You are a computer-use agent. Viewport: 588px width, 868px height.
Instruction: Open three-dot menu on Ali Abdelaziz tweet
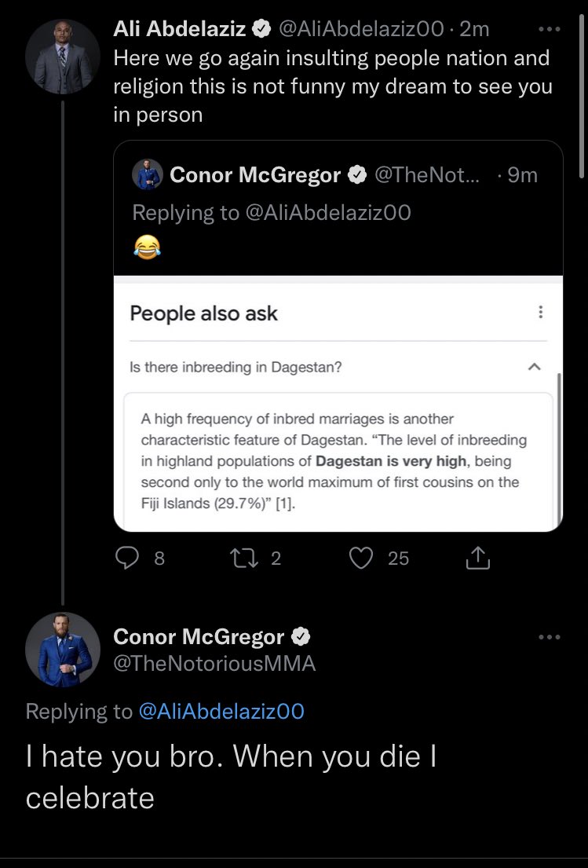pyautogui.click(x=550, y=29)
